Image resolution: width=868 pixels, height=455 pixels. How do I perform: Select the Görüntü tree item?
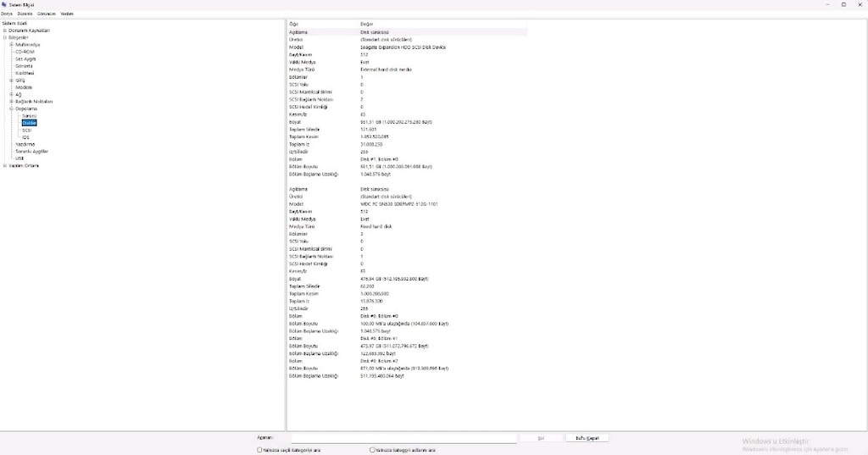(24, 66)
